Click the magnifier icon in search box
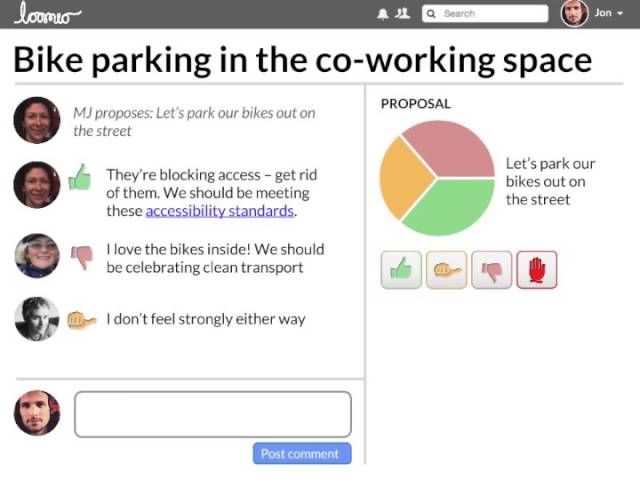The height and width of the screenshot is (480, 640). point(431,14)
